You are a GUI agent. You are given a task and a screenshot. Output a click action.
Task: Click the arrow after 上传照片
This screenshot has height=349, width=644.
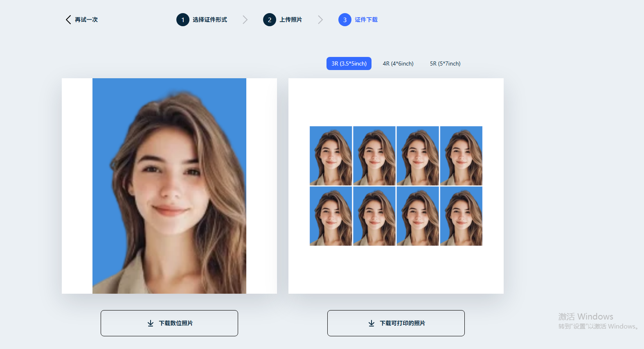(x=320, y=20)
